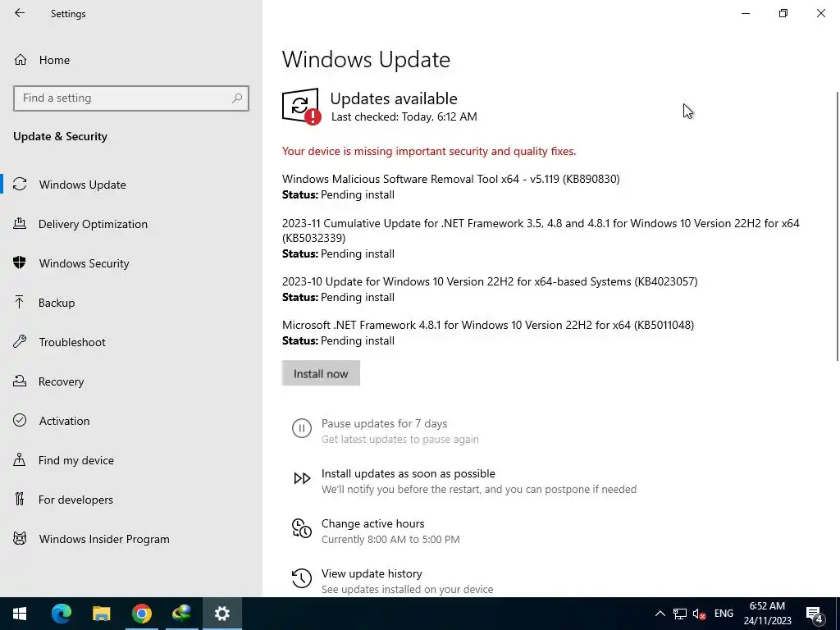Open For developers page

pos(131,500)
